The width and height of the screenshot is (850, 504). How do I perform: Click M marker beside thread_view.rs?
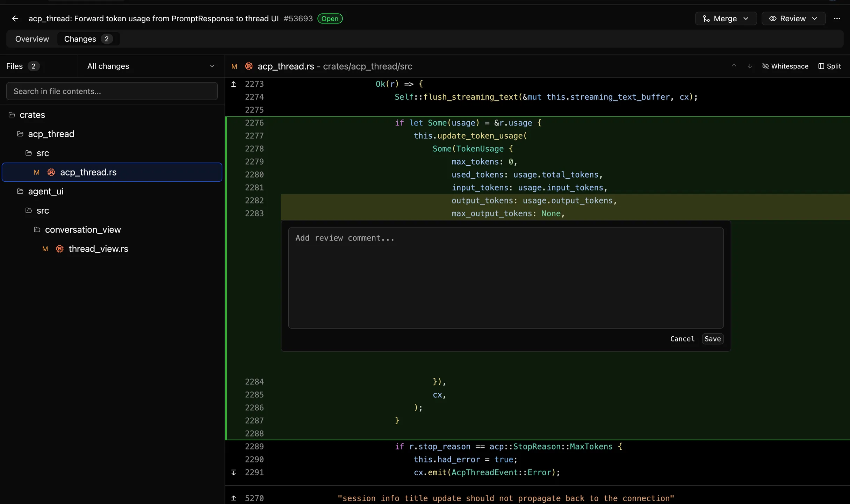pos(45,249)
